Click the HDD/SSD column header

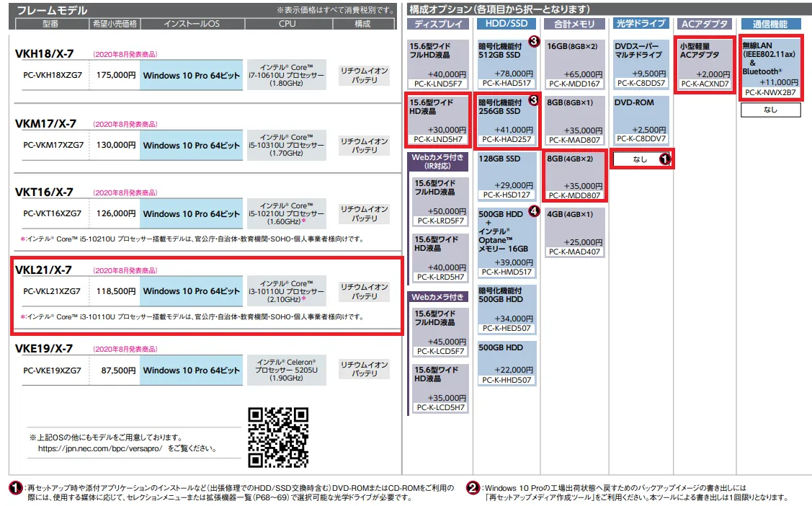click(507, 24)
